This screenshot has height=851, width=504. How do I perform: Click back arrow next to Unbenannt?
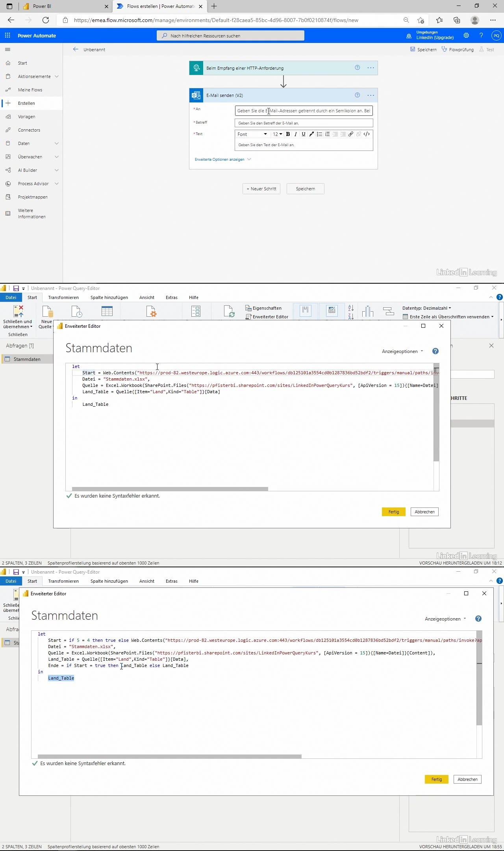[76, 50]
